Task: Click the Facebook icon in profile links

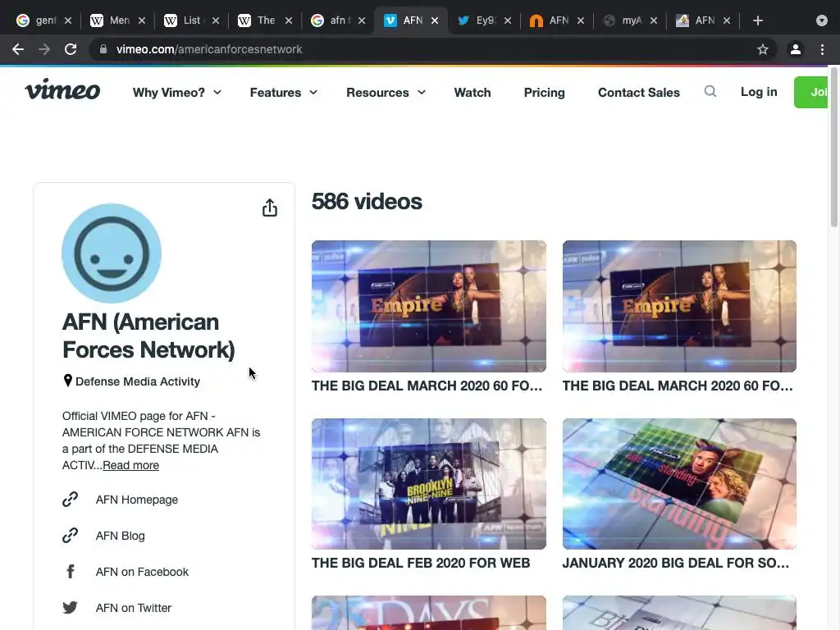Action: (x=71, y=572)
